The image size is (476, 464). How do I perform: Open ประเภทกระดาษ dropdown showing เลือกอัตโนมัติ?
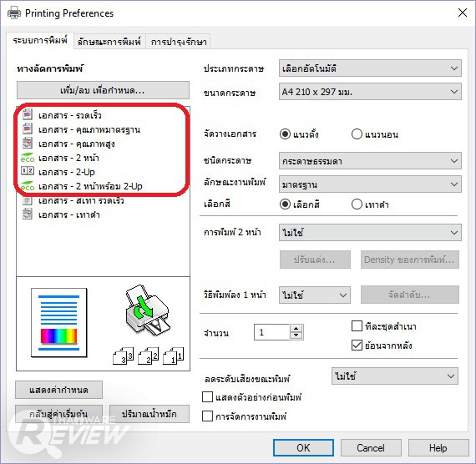[370, 68]
